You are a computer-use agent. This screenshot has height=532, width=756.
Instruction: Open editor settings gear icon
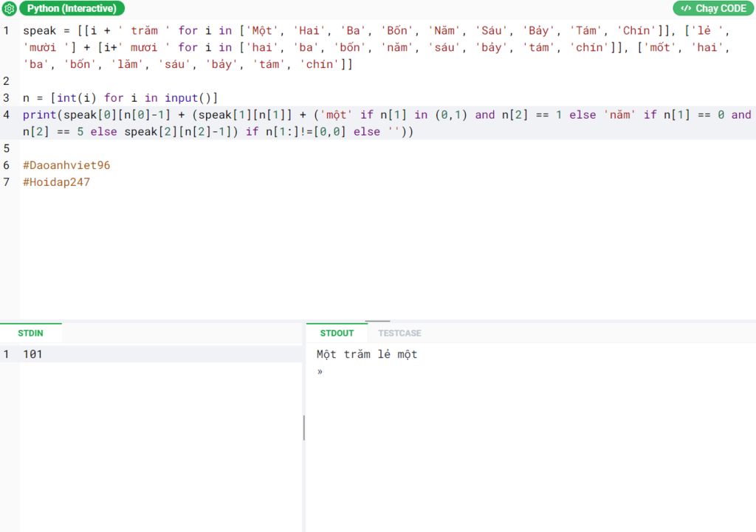(9, 8)
